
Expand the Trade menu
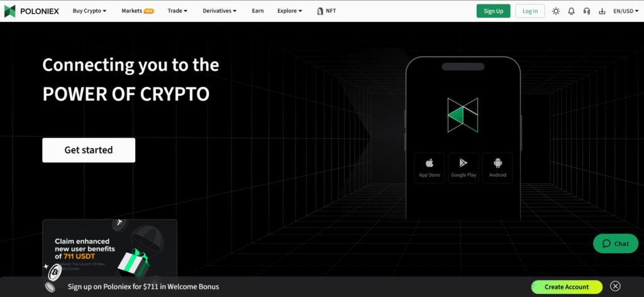178,11
